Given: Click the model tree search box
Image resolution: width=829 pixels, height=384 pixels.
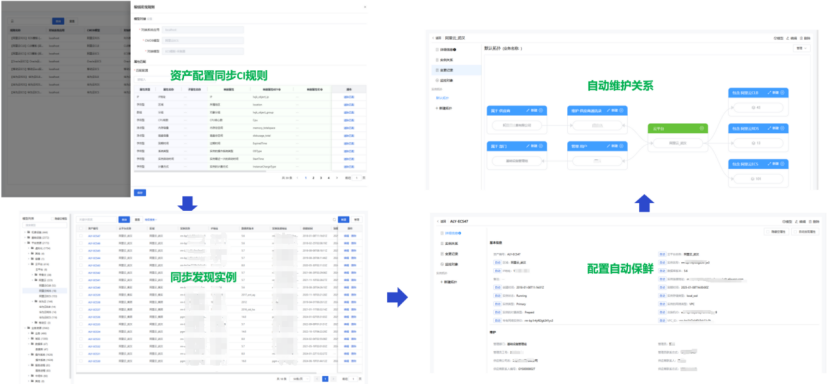Looking at the screenshot, I should click(x=45, y=225).
